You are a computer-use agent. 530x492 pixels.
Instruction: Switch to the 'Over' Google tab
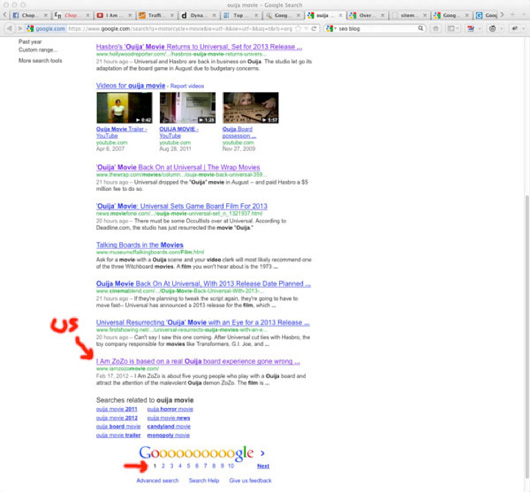click(x=367, y=15)
